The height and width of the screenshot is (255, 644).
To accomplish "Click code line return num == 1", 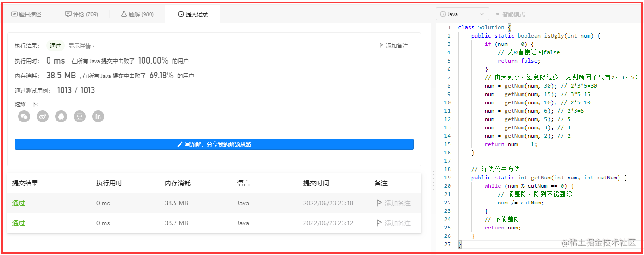I will [x=511, y=144].
